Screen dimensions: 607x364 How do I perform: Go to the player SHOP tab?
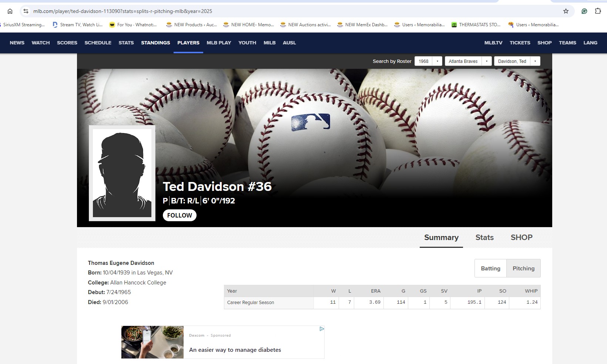[x=521, y=237]
